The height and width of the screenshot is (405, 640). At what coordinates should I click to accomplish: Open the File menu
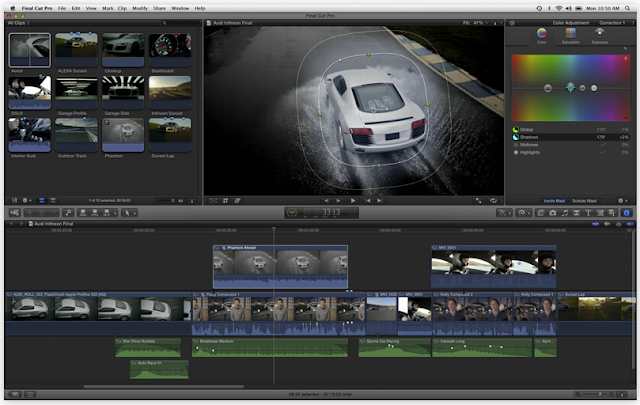point(62,8)
